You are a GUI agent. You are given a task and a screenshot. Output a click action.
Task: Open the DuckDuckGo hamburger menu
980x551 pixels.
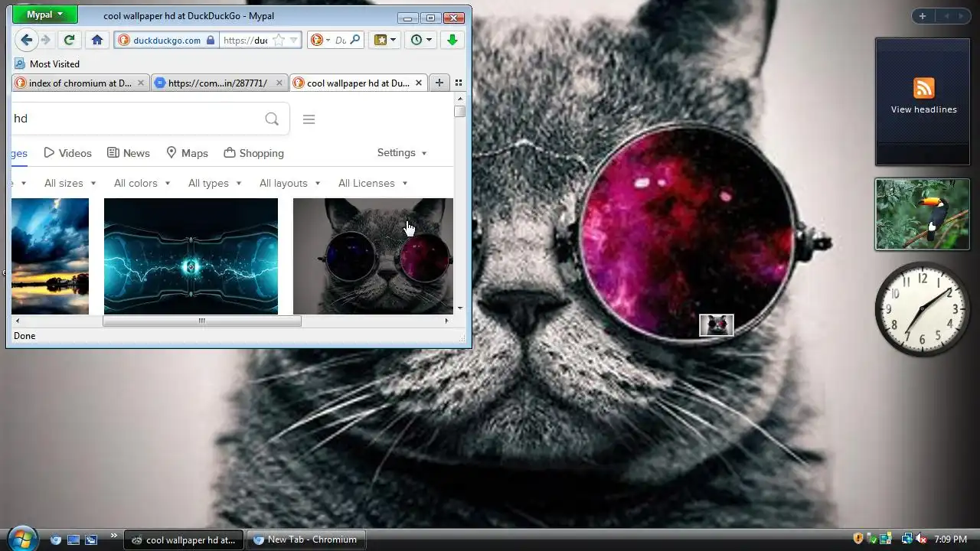tap(309, 119)
